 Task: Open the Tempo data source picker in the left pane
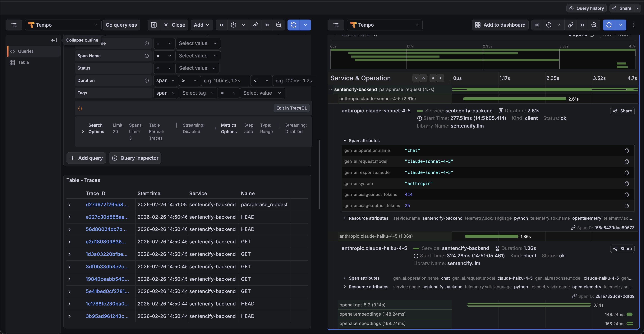tap(63, 25)
